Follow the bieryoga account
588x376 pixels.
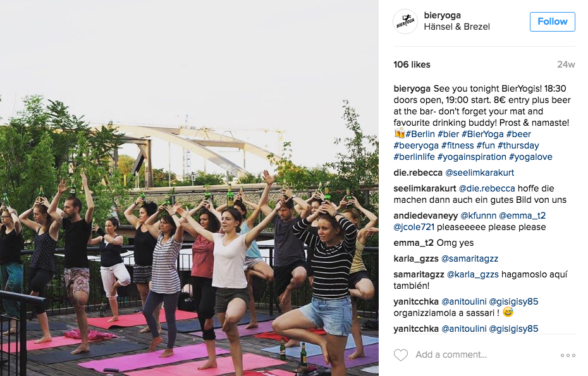[x=552, y=21]
